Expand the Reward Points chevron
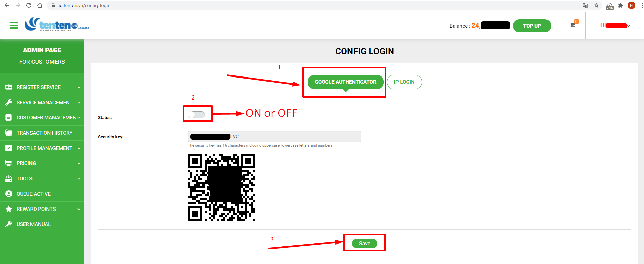This screenshot has height=264, width=644. (79, 209)
